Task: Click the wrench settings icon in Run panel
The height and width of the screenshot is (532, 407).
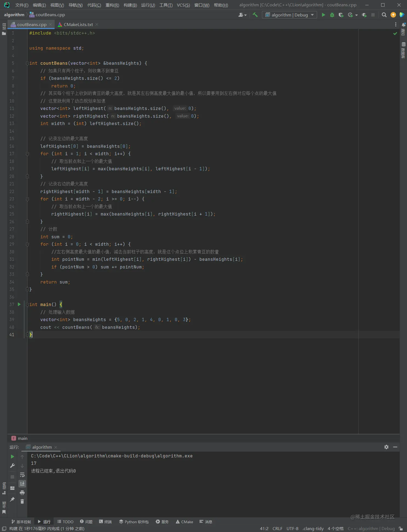Action: pos(12,466)
